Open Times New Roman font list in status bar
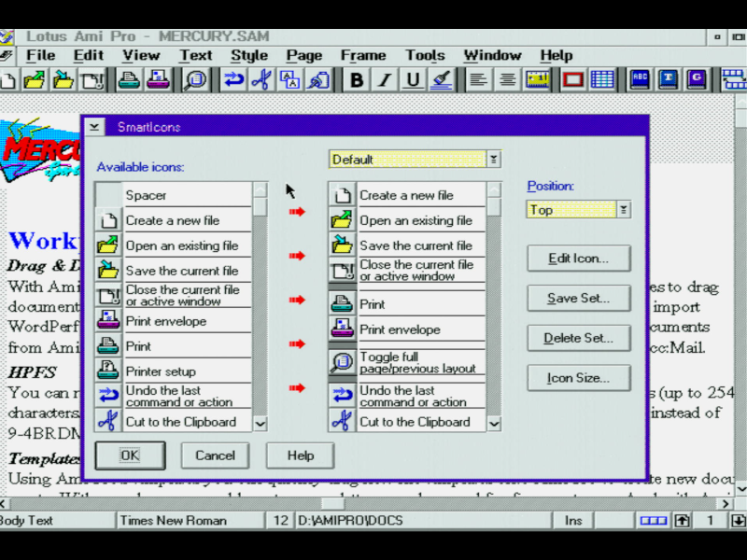This screenshot has height=560, width=747. point(190,521)
